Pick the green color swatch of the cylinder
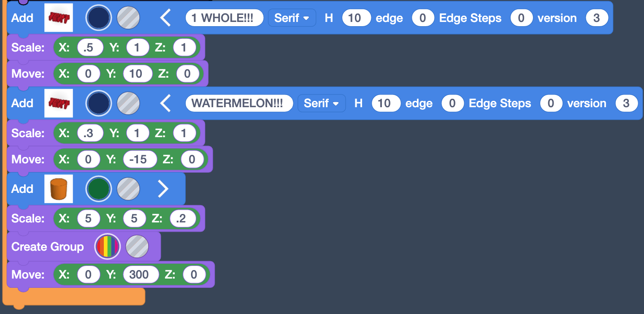 pos(98,189)
